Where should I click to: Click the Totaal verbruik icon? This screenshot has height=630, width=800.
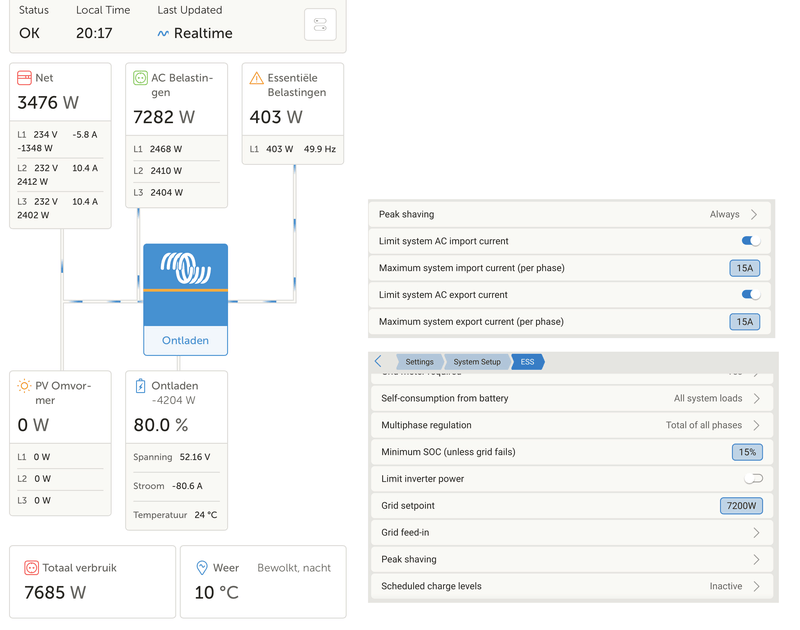click(32, 568)
